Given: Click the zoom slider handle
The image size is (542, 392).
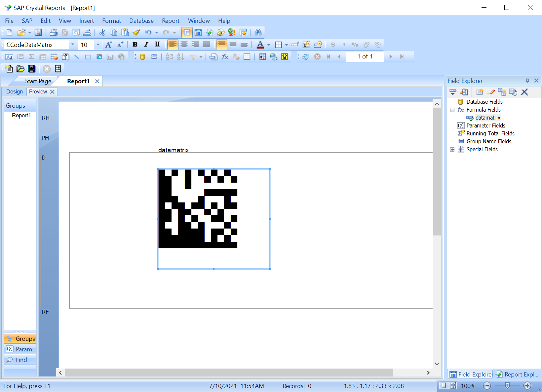Looking at the screenshot, I should coord(507,386).
